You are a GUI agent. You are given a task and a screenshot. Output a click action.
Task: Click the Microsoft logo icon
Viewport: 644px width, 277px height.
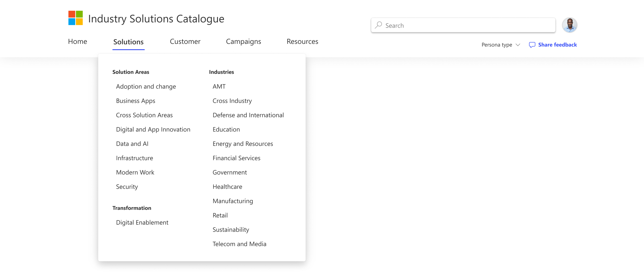coord(75,18)
